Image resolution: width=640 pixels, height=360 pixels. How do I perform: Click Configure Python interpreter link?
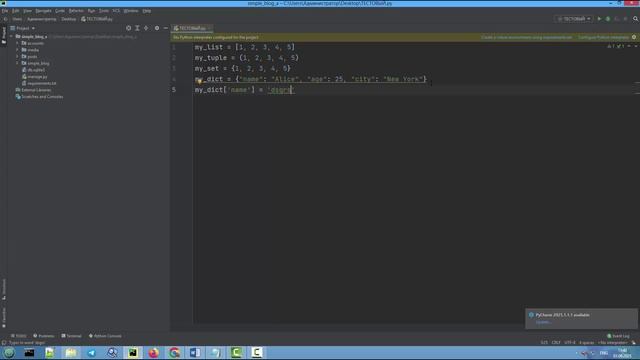(603, 37)
